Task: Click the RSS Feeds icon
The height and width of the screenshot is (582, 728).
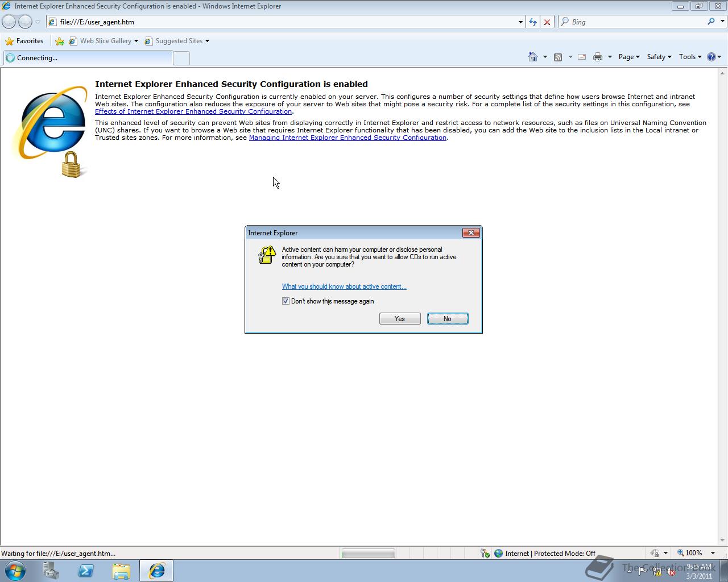Action: [558, 57]
